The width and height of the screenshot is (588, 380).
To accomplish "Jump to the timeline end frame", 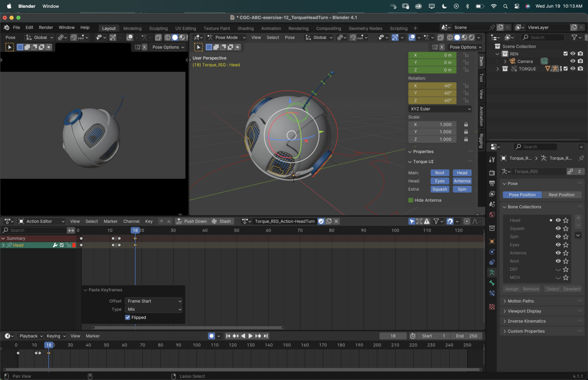I will click(x=266, y=336).
